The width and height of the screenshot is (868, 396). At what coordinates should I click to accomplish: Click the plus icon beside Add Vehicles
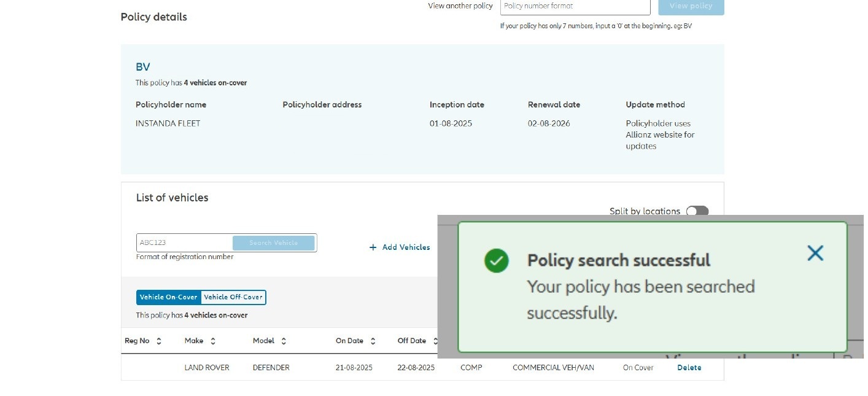(373, 247)
